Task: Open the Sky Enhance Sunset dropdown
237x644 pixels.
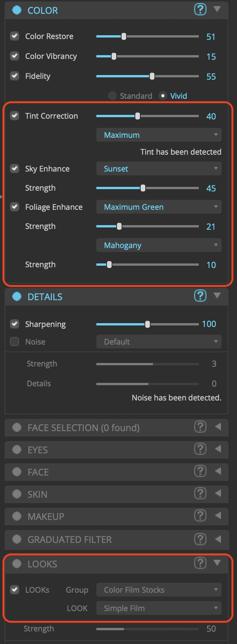Action: (159, 169)
